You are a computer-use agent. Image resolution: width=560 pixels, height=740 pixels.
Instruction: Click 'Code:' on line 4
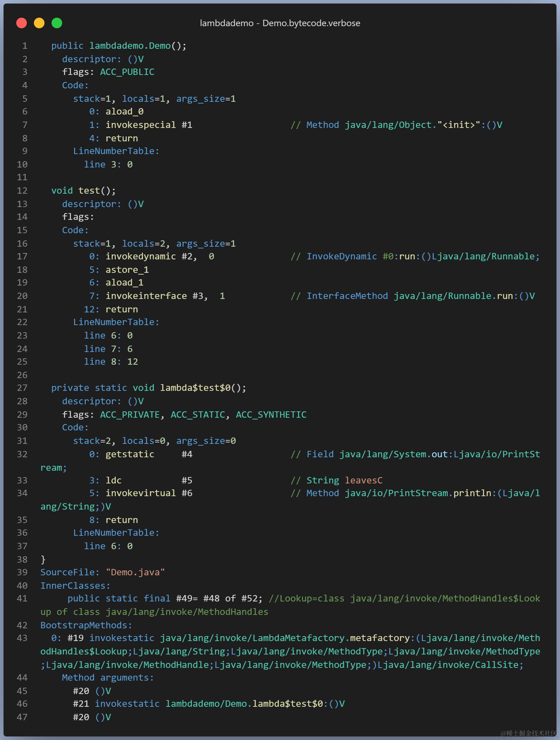point(76,86)
